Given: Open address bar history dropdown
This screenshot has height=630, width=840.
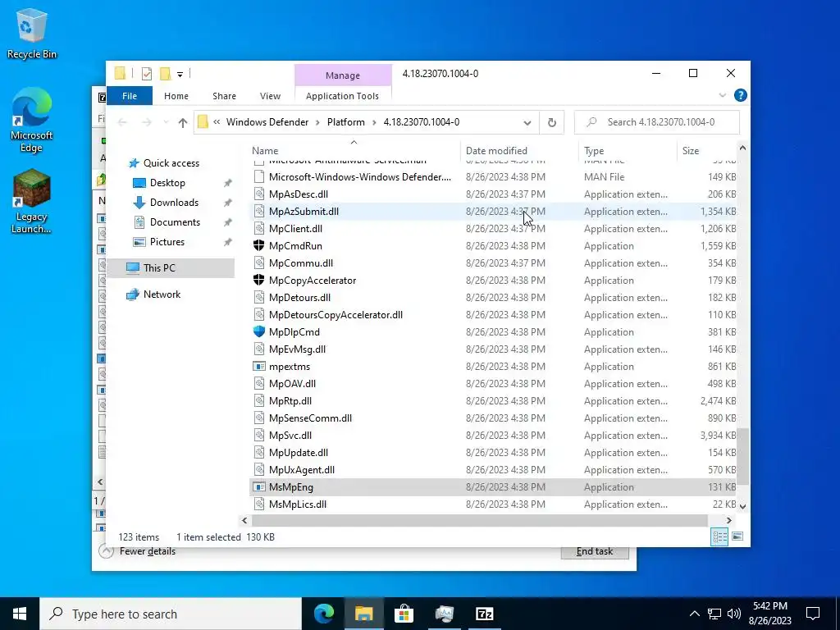Looking at the screenshot, I should coord(527,123).
